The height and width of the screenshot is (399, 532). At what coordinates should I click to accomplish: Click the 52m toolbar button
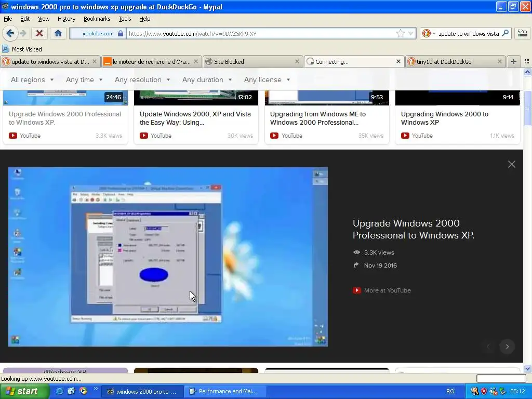[522, 33]
